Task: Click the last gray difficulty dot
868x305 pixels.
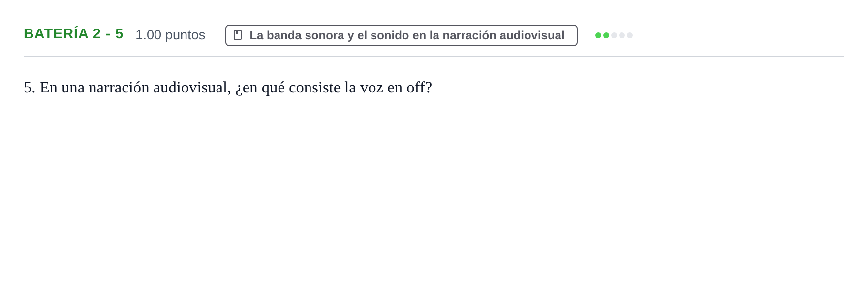Action: click(630, 35)
